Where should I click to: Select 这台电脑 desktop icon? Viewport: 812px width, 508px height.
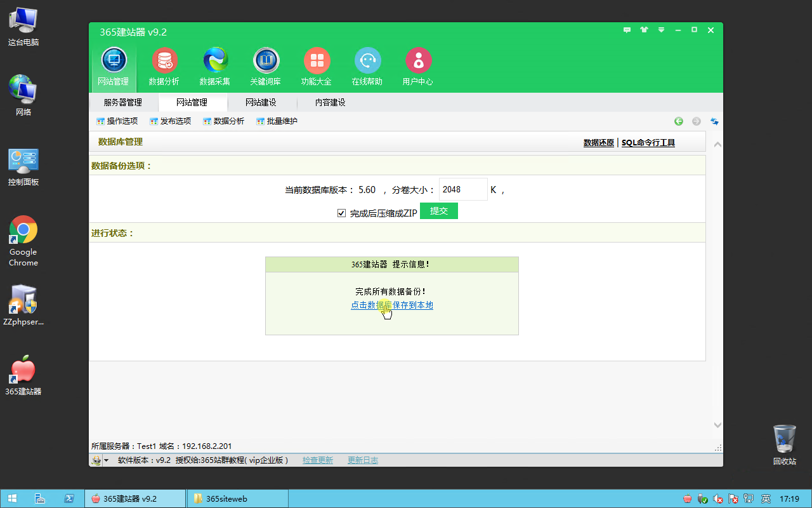[23, 27]
